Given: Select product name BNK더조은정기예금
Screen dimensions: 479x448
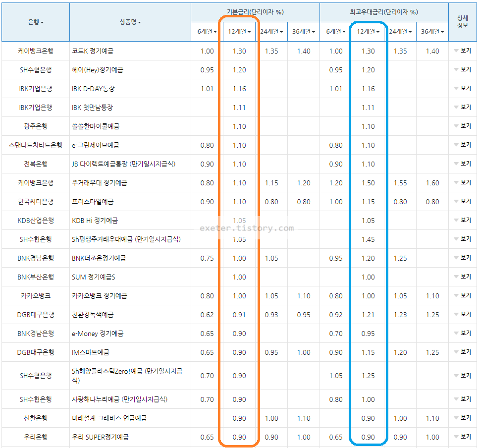Looking at the screenshot, I should pos(99,258).
